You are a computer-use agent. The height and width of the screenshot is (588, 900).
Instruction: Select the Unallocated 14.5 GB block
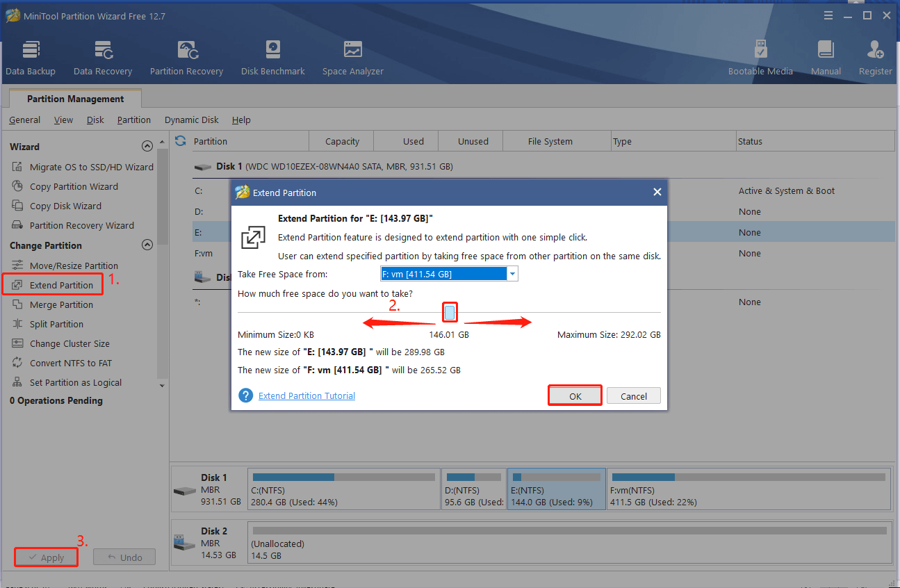[568, 543]
